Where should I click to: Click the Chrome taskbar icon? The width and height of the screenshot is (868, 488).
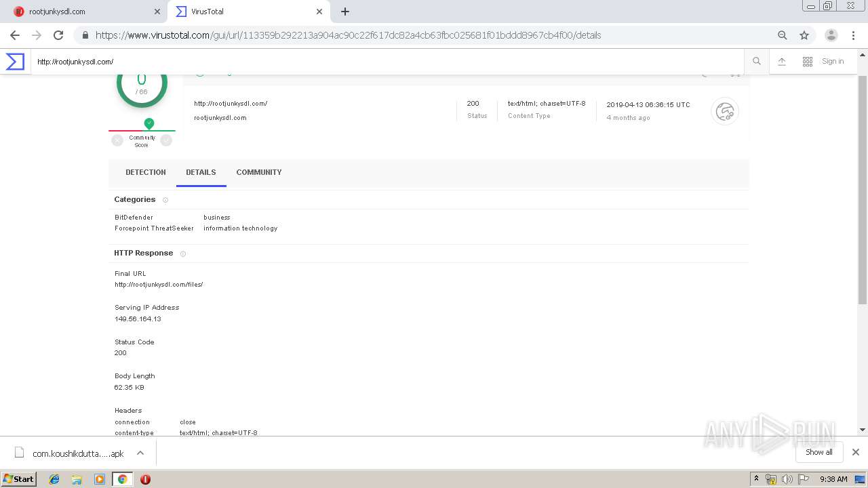pos(122,479)
